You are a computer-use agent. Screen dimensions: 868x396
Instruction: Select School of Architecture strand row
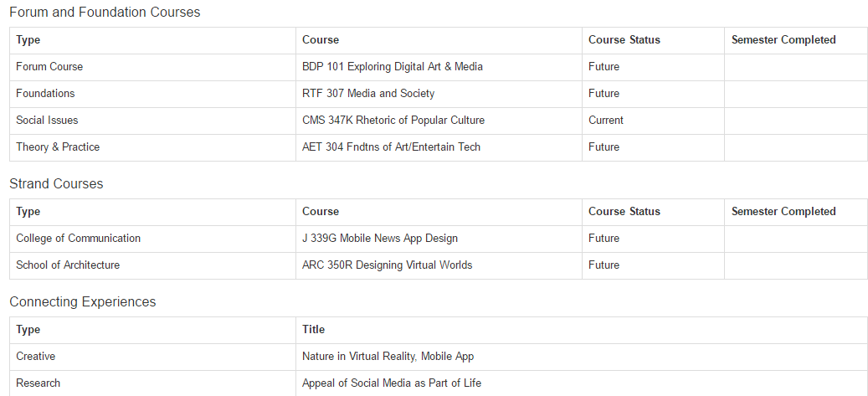tap(68, 265)
